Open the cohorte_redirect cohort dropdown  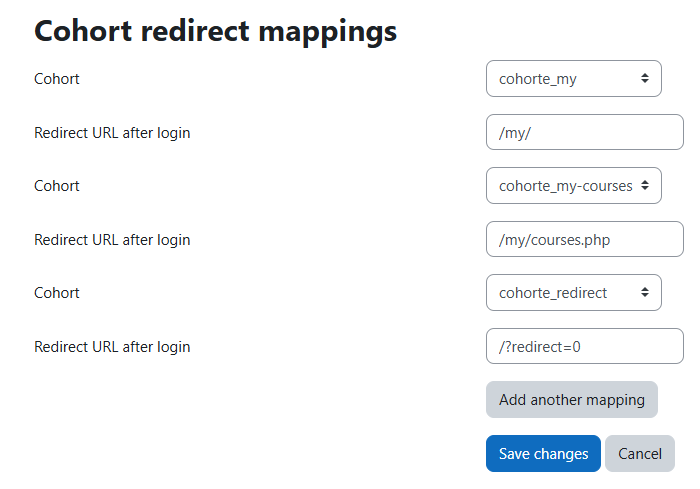pyautogui.click(x=574, y=293)
